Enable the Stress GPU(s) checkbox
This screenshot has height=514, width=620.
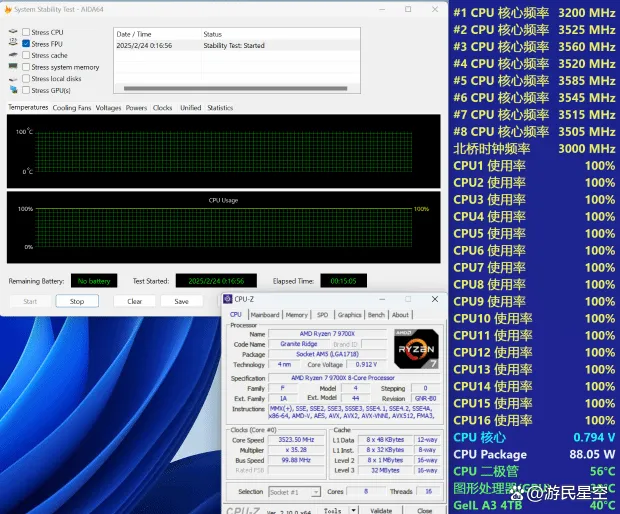pos(26,90)
